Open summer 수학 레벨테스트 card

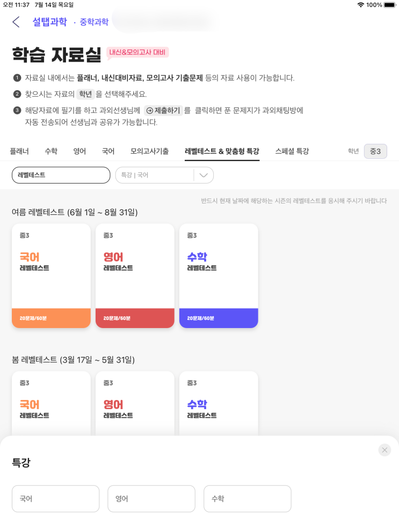(219, 275)
